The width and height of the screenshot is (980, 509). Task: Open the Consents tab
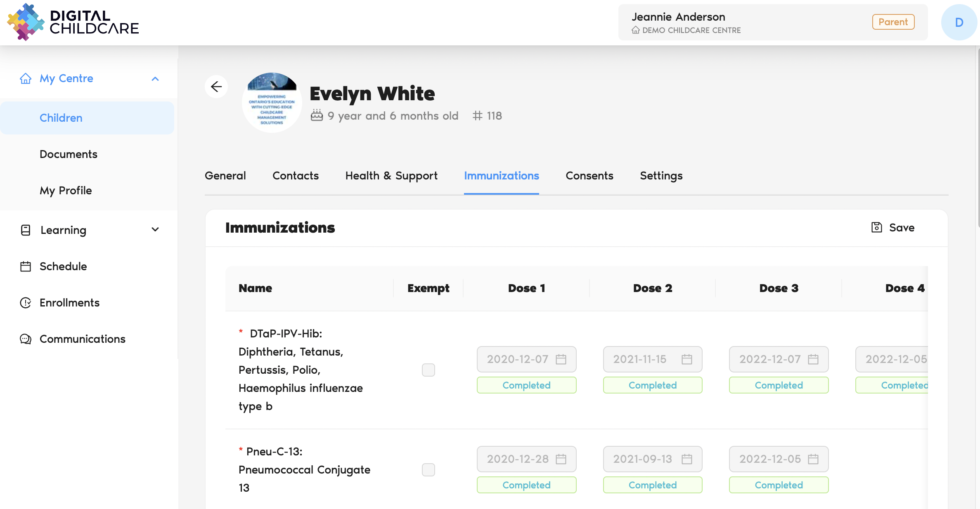589,176
